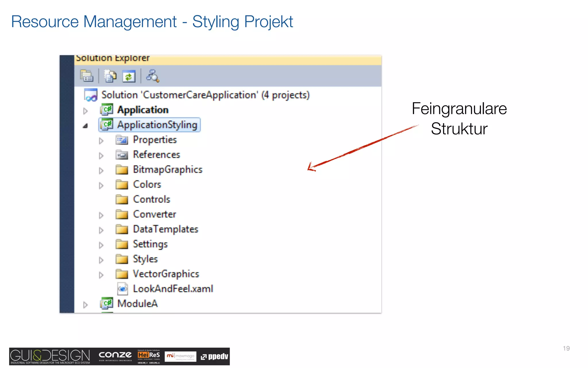Screen dimensions: 588x368
Task: Click the Properties toolbar icon in Solution Explorer
Action: pyautogui.click(x=87, y=76)
